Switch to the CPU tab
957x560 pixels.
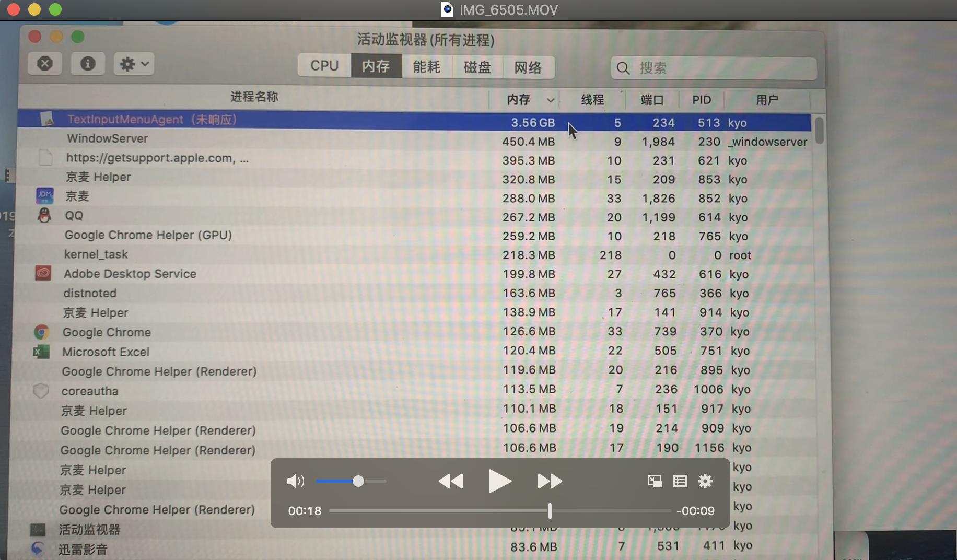[x=324, y=66]
